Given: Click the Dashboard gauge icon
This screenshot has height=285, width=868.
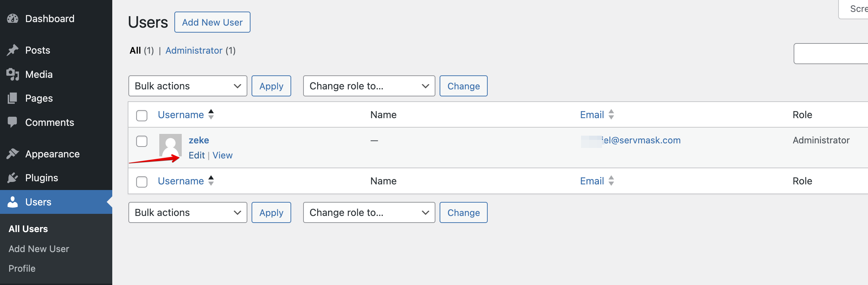Looking at the screenshot, I should (13, 19).
